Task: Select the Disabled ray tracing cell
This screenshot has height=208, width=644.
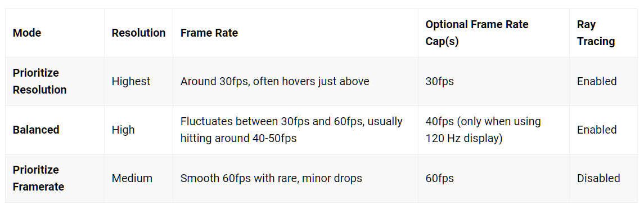Action: pyautogui.click(x=598, y=178)
